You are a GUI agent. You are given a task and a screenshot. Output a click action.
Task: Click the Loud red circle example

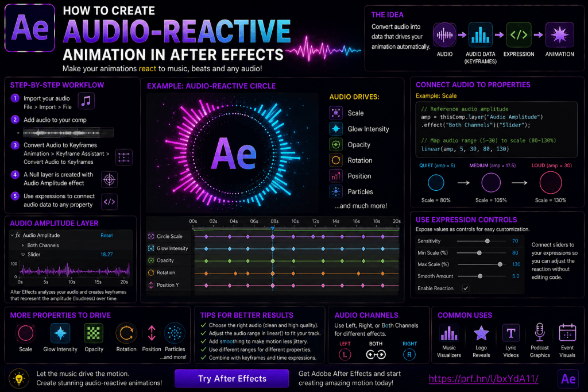pyautogui.click(x=551, y=183)
